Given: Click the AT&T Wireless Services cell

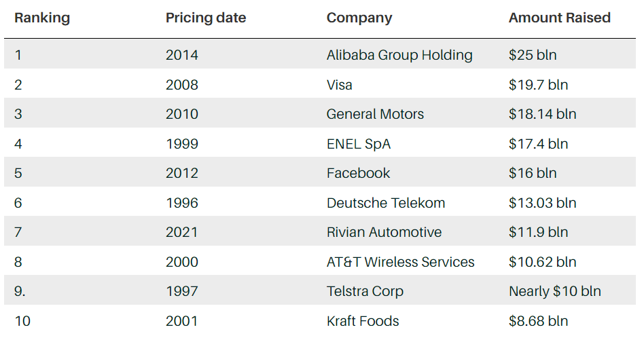Looking at the screenshot, I should point(401,262).
